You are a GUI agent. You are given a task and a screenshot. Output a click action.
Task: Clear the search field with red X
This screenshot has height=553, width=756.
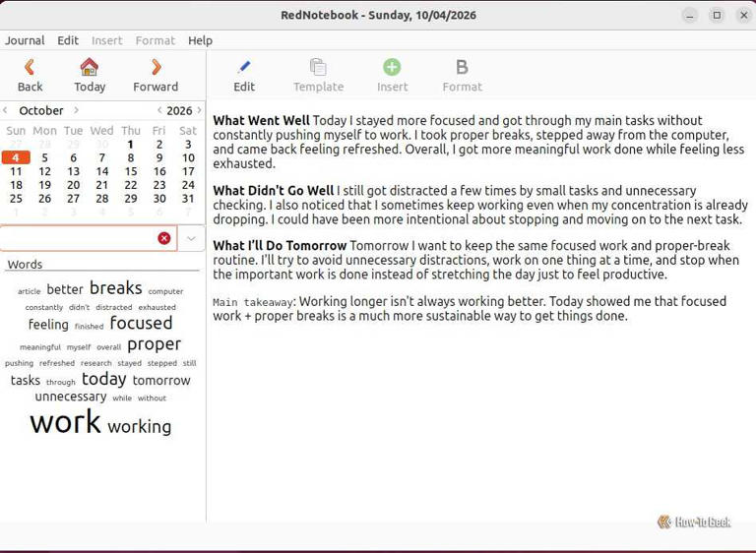click(x=164, y=238)
